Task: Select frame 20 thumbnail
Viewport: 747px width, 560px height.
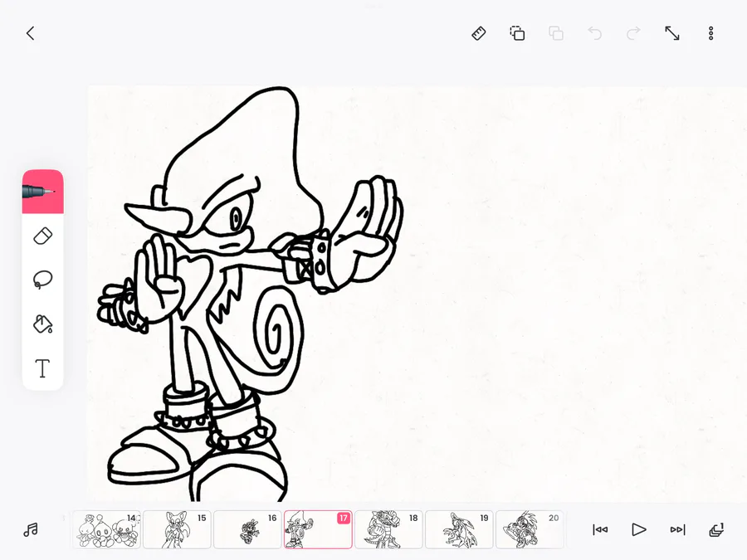Action: (530, 529)
